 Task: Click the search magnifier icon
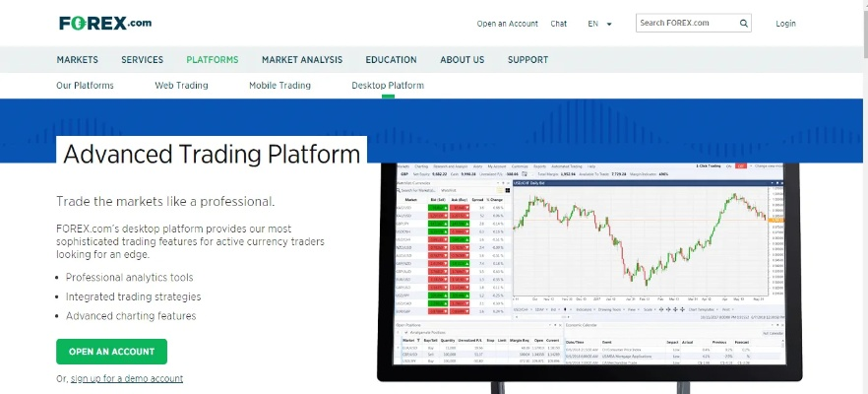tap(744, 24)
